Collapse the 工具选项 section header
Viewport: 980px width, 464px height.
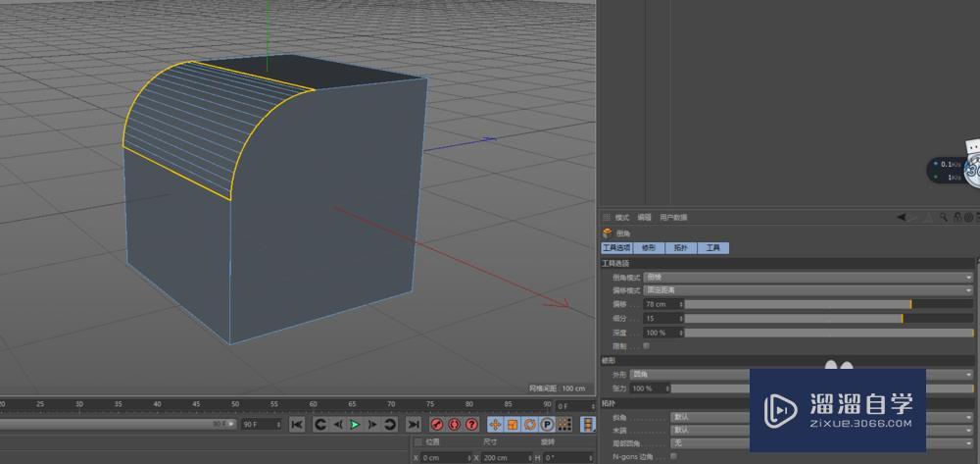[x=788, y=263]
